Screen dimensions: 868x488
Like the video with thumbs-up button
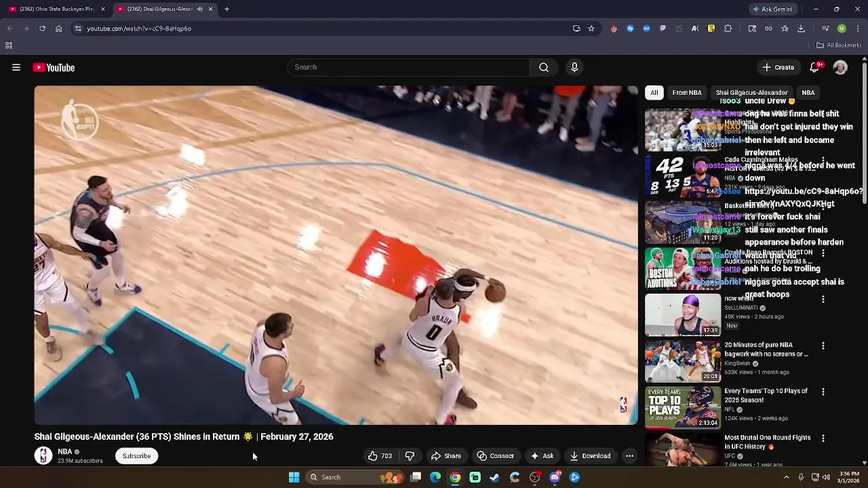point(380,456)
